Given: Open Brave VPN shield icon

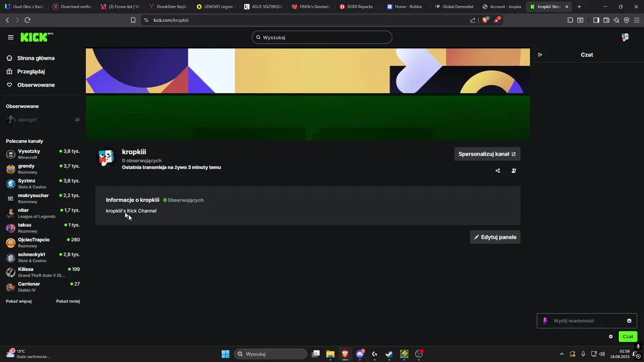Looking at the screenshot, I should pos(626,20).
